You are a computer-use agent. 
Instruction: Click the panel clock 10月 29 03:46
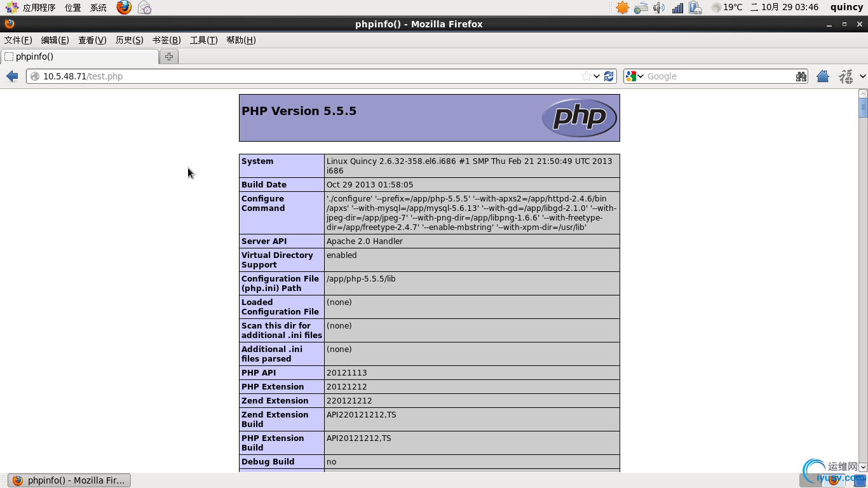[784, 8]
